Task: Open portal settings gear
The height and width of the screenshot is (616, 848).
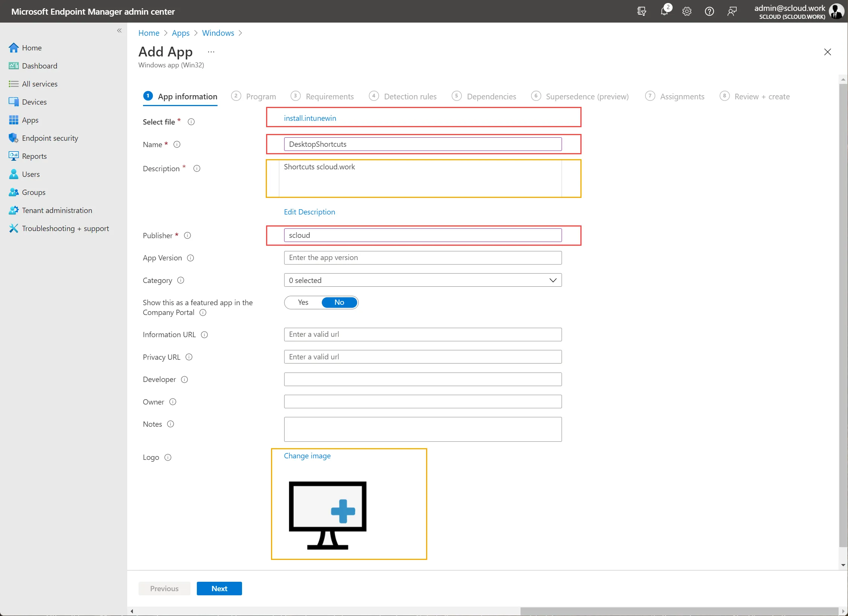Action: [x=687, y=11]
